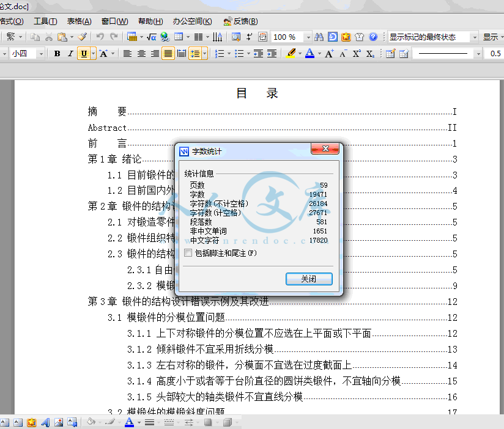The width and height of the screenshot is (504, 429).
Task: Click the highlight color marker swatch
Action: click(x=291, y=54)
